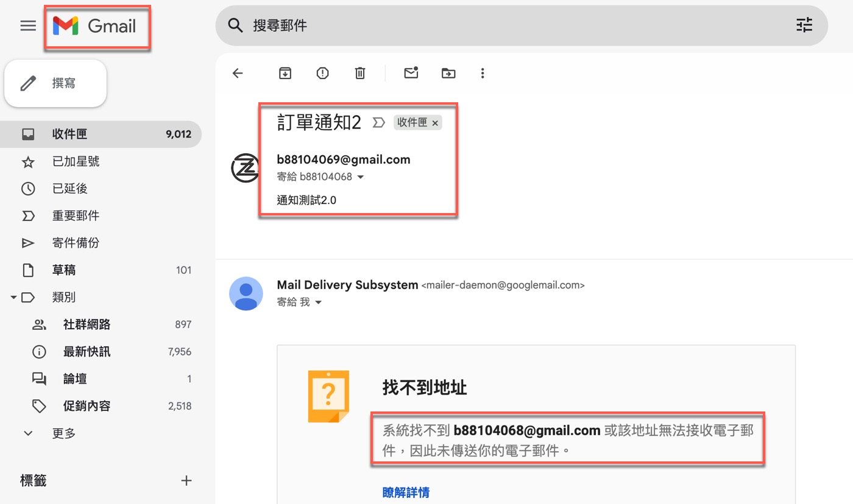Expand recipient details for 寄給 b88104068
Image resolution: width=853 pixels, height=504 pixels.
[x=360, y=177]
